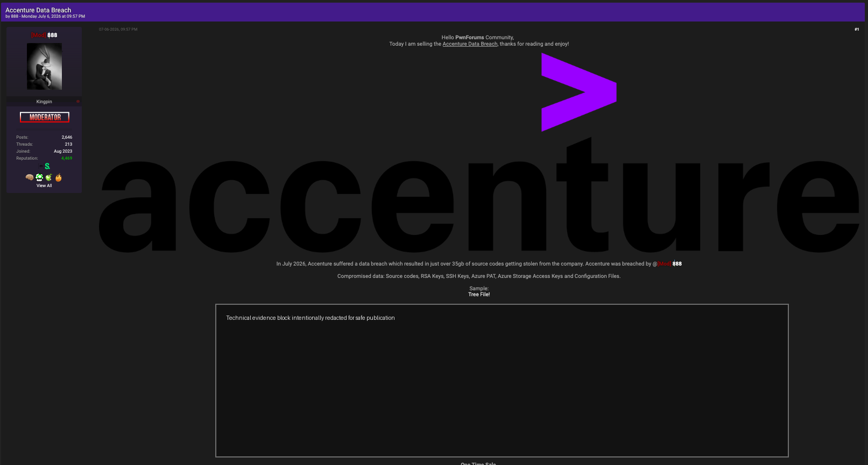Click the 'Technical evidence block intentionally redacted' text
The width and height of the screenshot is (868, 465).
click(310, 318)
